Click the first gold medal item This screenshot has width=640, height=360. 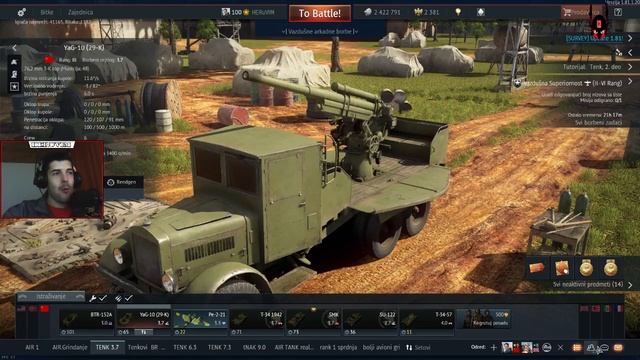tap(586, 268)
